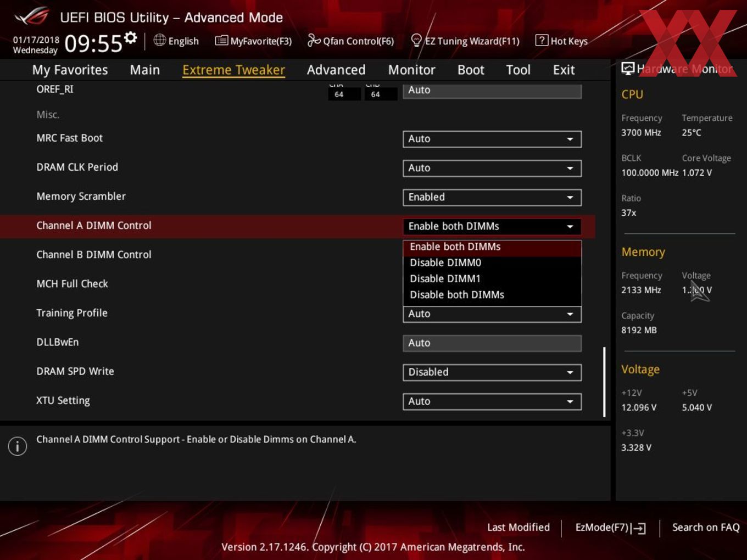Click the info icon in help area
The width and height of the screenshot is (747, 560).
point(18,446)
